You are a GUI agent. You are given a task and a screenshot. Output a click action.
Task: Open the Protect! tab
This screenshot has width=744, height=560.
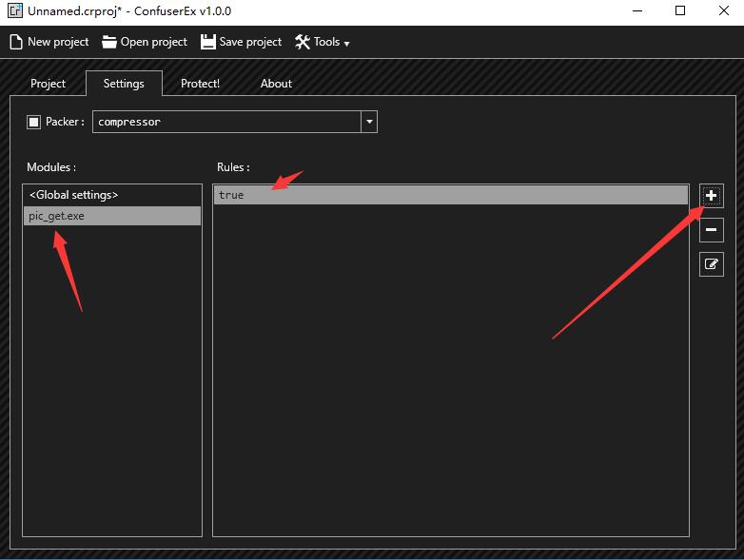click(200, 84)
